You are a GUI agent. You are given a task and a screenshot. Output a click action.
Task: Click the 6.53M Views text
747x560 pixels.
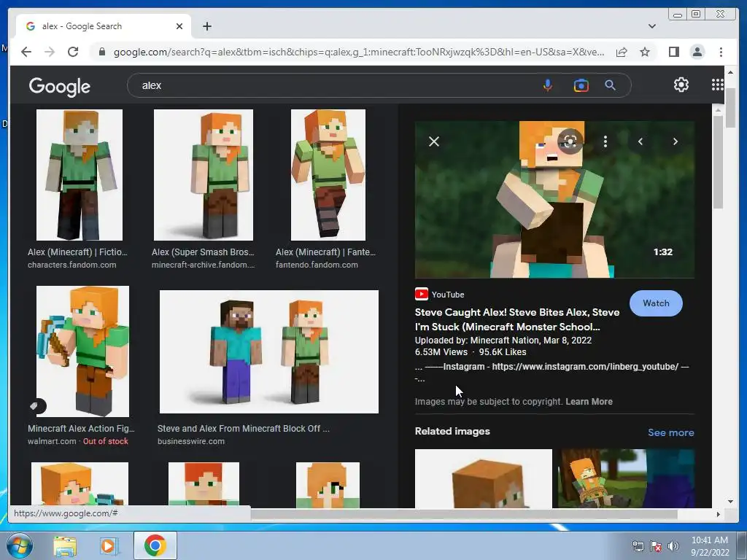pyautogui.click(x=441, y=352)
